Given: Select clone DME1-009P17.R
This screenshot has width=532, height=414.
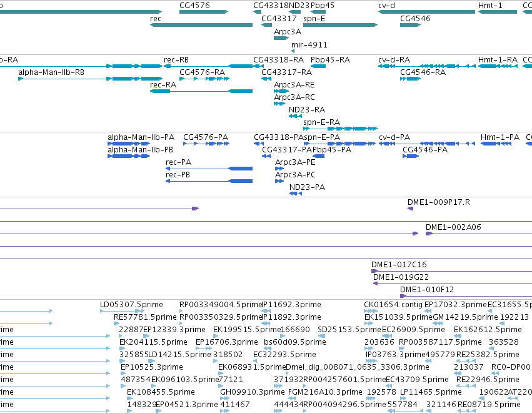Looking at the screenshot, I should tap(410, 209).
